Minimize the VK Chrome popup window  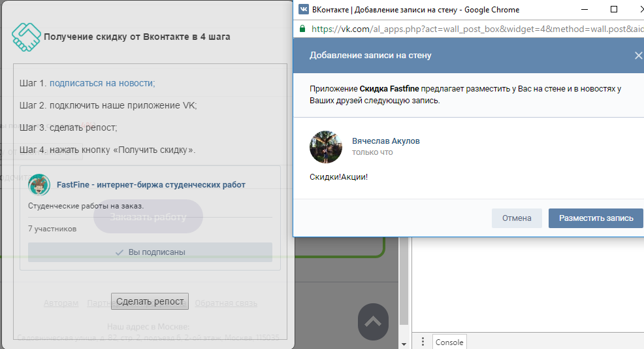[x=585, y=9]
